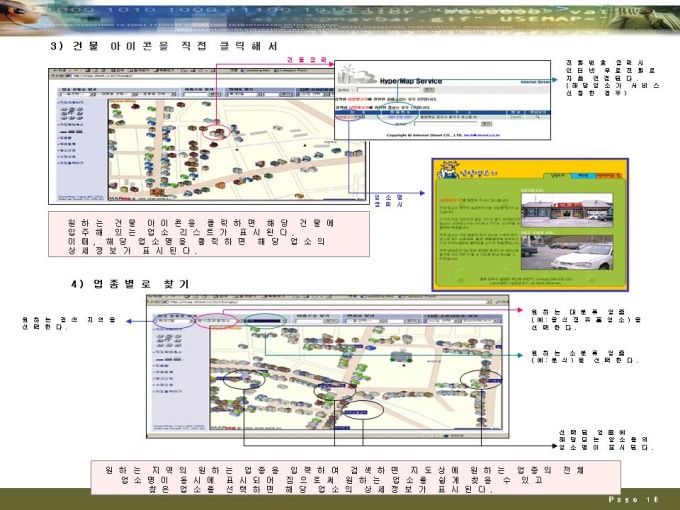Viewport: 680px width, 510px height.
Task: Select the blue tab on the business page
Action: (583, 176)
